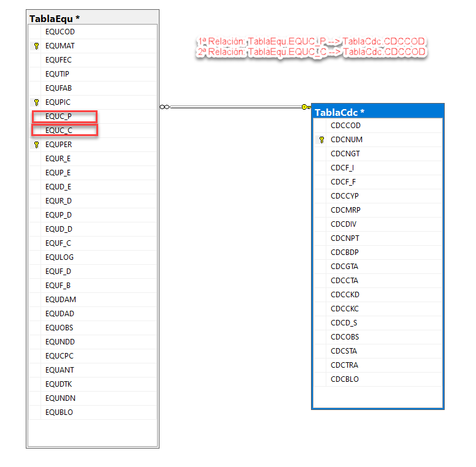476x467 pixels.
Task: Select the EQUPER column row
Action: [x=93, y=145]
